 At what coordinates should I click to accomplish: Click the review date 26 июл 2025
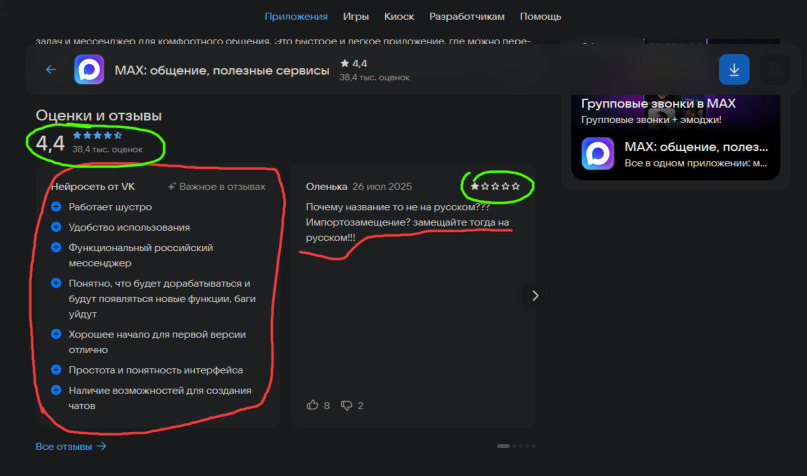(382, 186)
